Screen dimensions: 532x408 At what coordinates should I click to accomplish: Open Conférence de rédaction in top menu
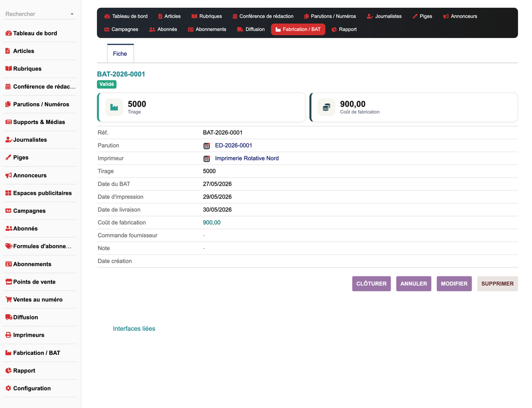click(x=263, y=16)
